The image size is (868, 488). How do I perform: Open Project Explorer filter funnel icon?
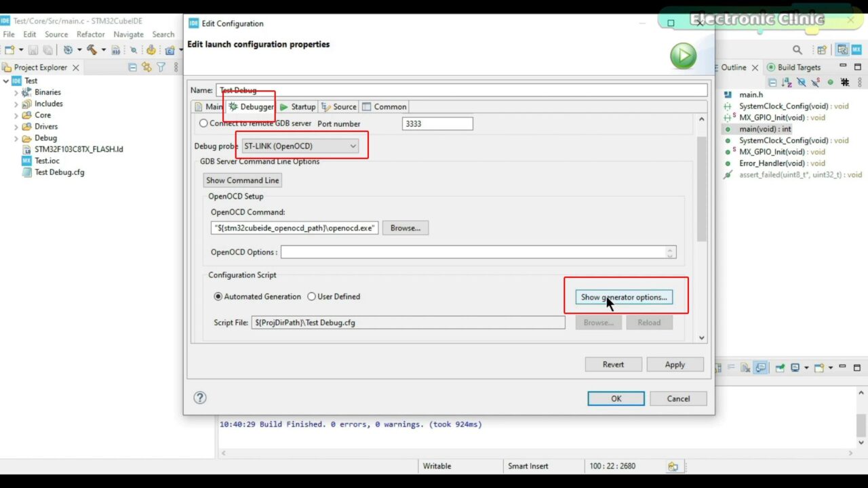coord(161,67)
